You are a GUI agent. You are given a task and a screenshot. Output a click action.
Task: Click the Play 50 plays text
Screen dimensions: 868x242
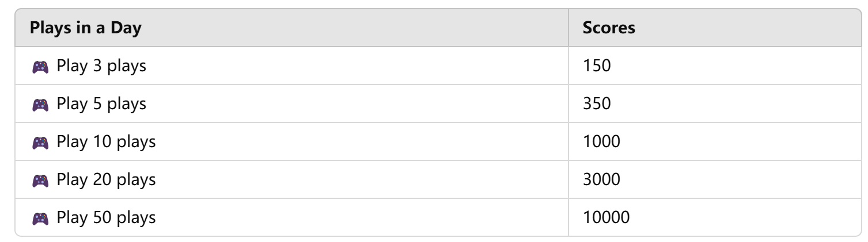pos(106,218)
